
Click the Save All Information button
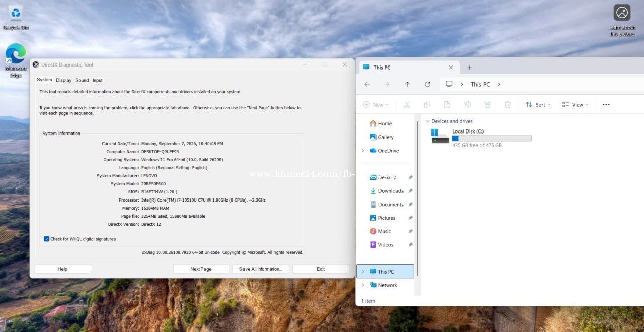pyautogui.click(x=261, y=269)
